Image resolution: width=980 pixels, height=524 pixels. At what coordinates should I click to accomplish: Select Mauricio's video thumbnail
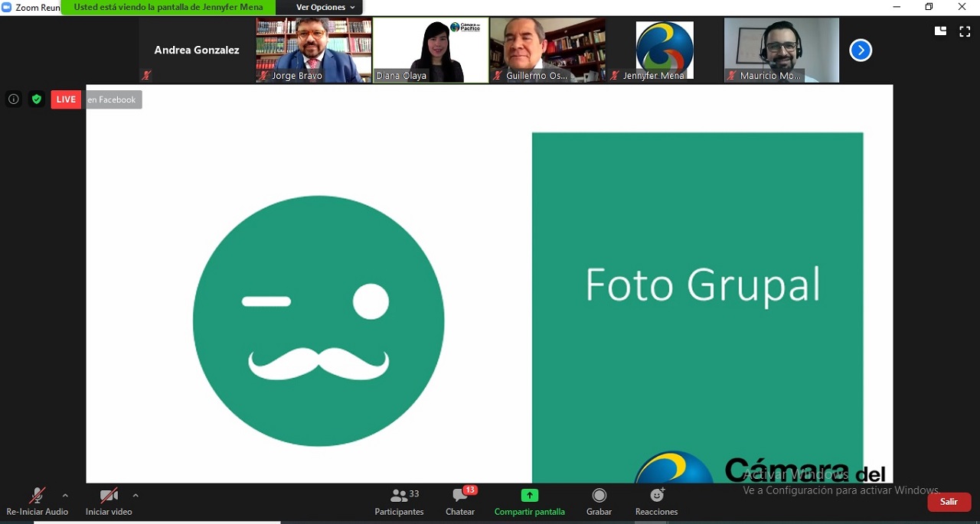click(x=782, y=50)
